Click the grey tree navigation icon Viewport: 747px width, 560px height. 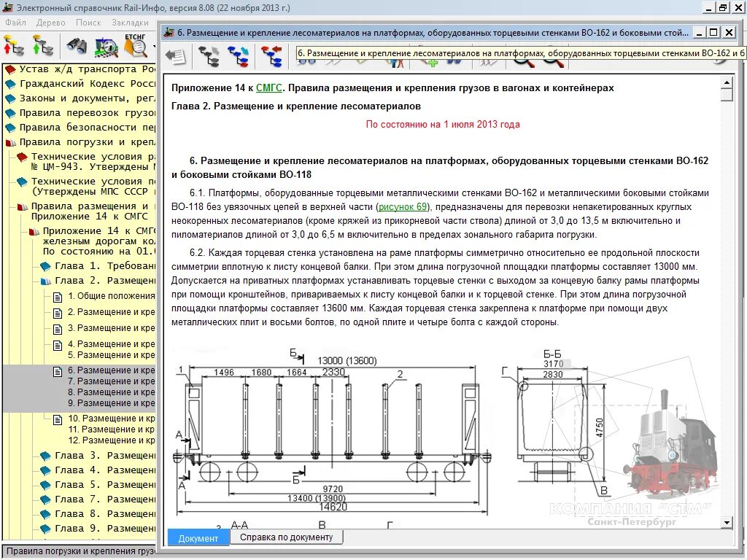pyautogui.click(x=209, y=56)
